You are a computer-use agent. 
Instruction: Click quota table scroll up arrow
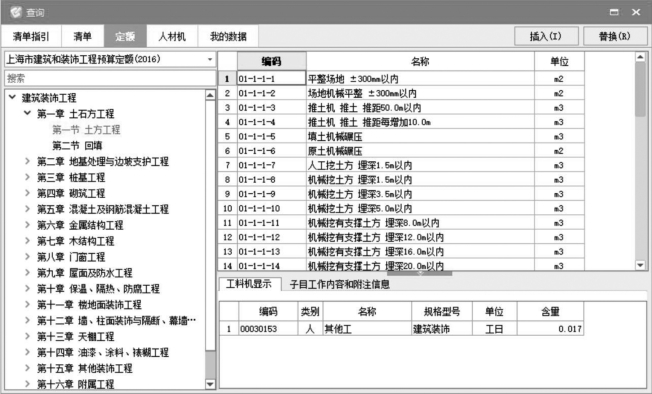[x=640, y=57]
